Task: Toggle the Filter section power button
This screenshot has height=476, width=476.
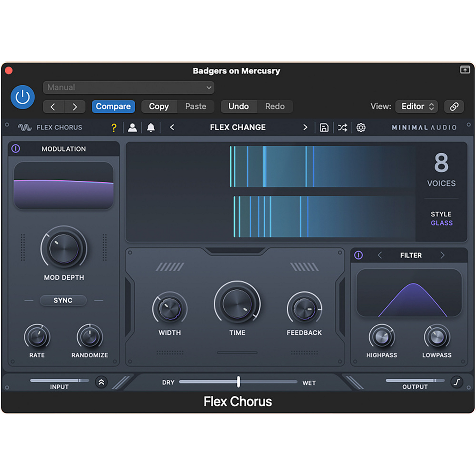Action: (x=359, y=255)
